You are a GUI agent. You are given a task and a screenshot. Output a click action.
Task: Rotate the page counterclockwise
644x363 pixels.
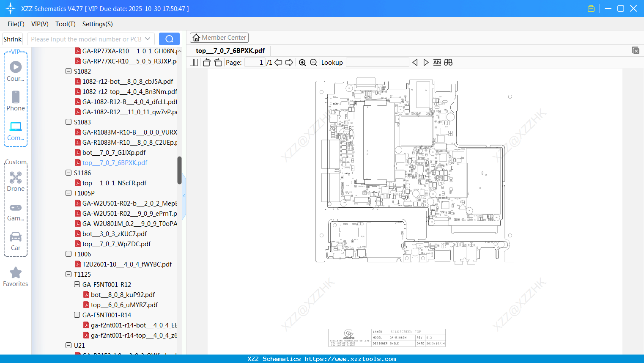coord(206,63)
